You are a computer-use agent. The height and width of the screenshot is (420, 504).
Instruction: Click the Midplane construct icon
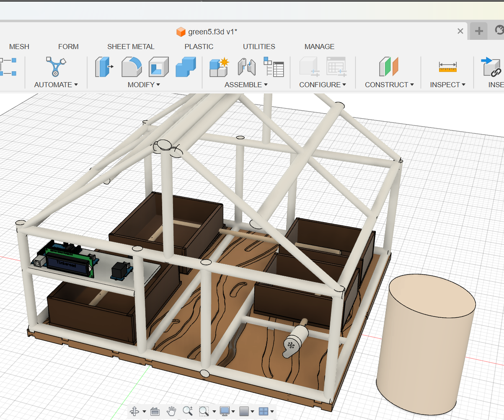(x=388, y=67)
